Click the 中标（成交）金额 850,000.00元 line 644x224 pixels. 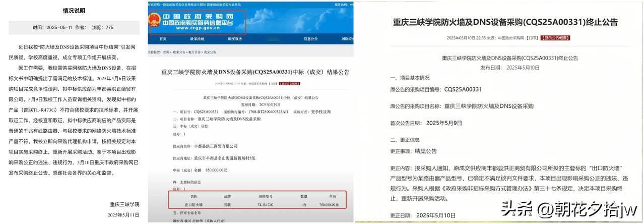(200, 170)
